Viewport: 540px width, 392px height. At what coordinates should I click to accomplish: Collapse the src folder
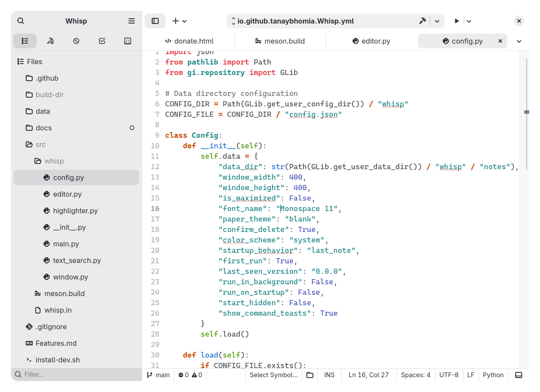click(76, 144)
